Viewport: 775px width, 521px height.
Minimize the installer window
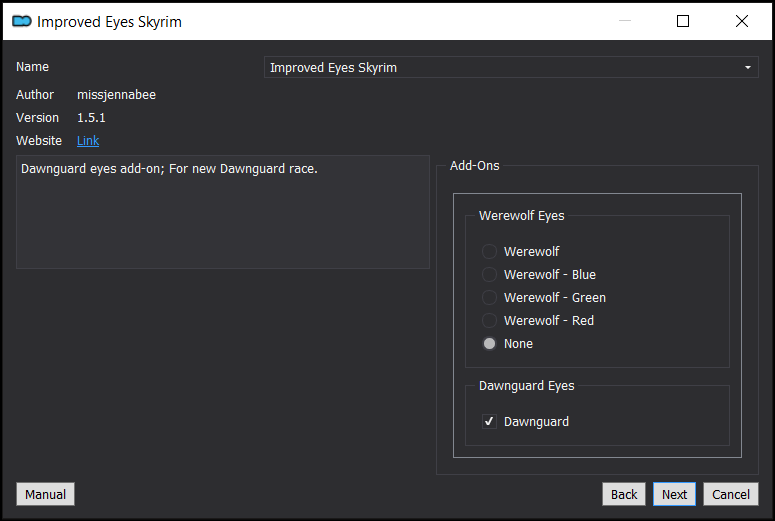tap(625, 21)
